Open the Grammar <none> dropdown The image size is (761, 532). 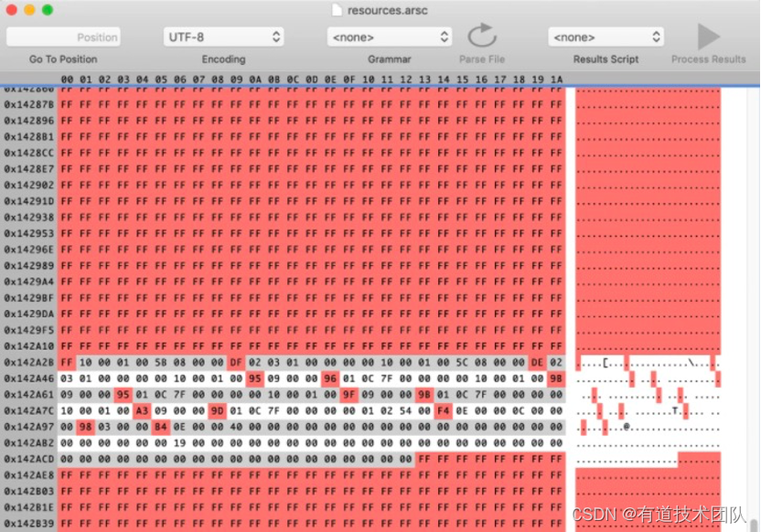(x=390, y=37)
